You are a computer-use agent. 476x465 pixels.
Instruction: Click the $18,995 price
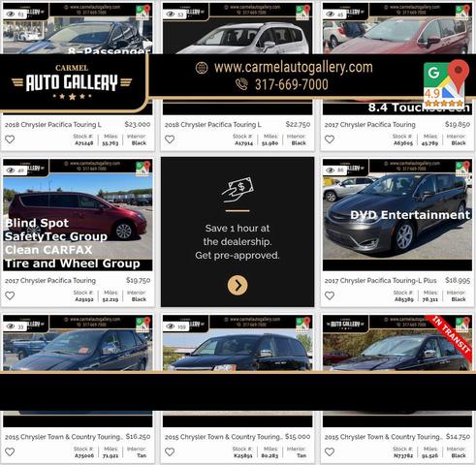coord(458,280)
